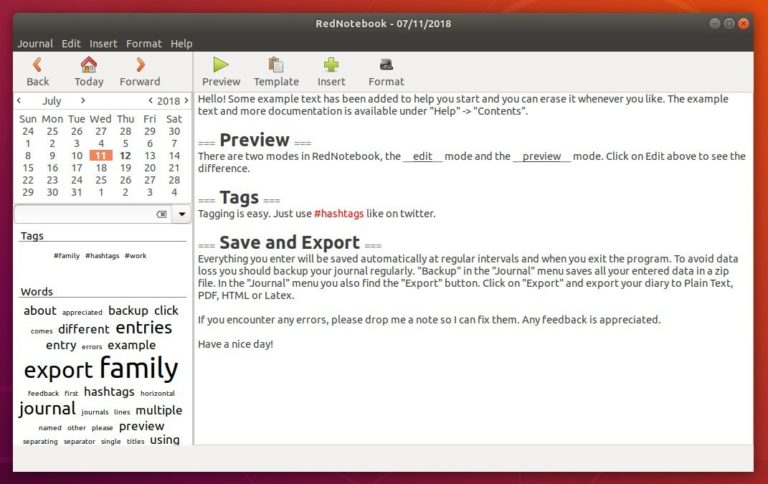Click the #work tag
The height and width of the screenshot is (484, 768).
click(136, 256)
